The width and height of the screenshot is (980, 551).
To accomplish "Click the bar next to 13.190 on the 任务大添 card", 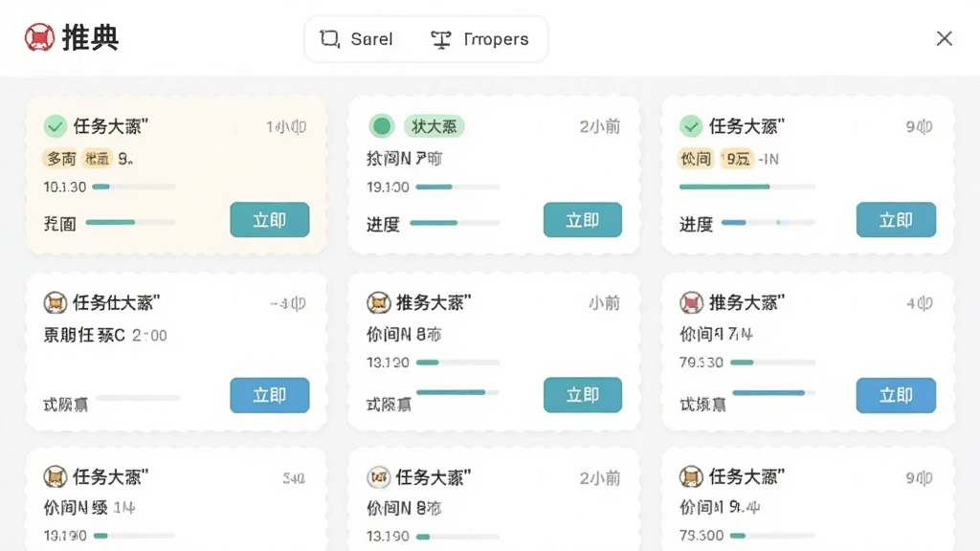I will (457, 536).
